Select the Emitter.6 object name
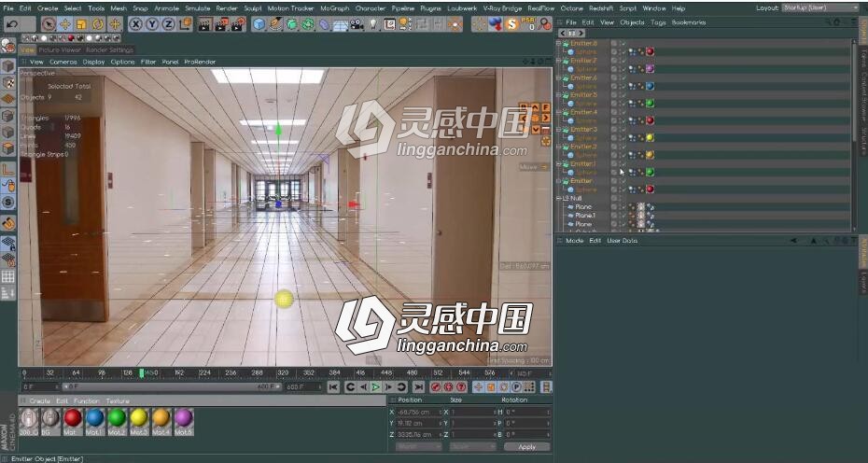Image resolution: width=868 pixels, height=463 pixels. 583,78
